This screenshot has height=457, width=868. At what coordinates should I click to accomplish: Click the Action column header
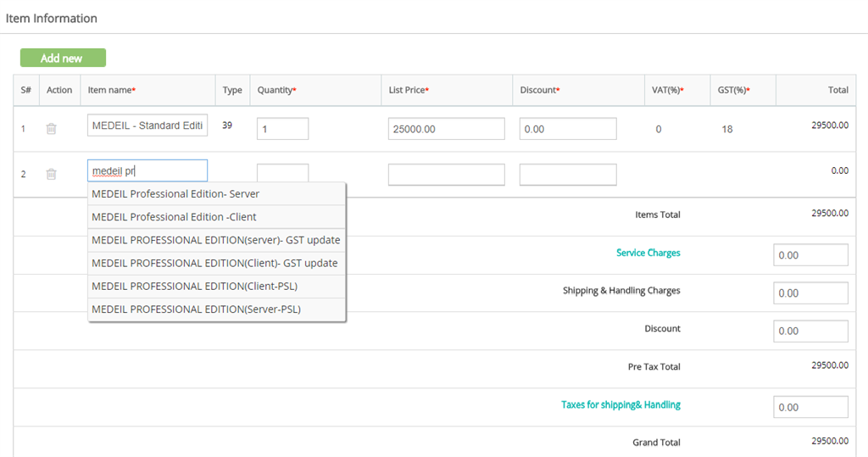coord(59,90)
